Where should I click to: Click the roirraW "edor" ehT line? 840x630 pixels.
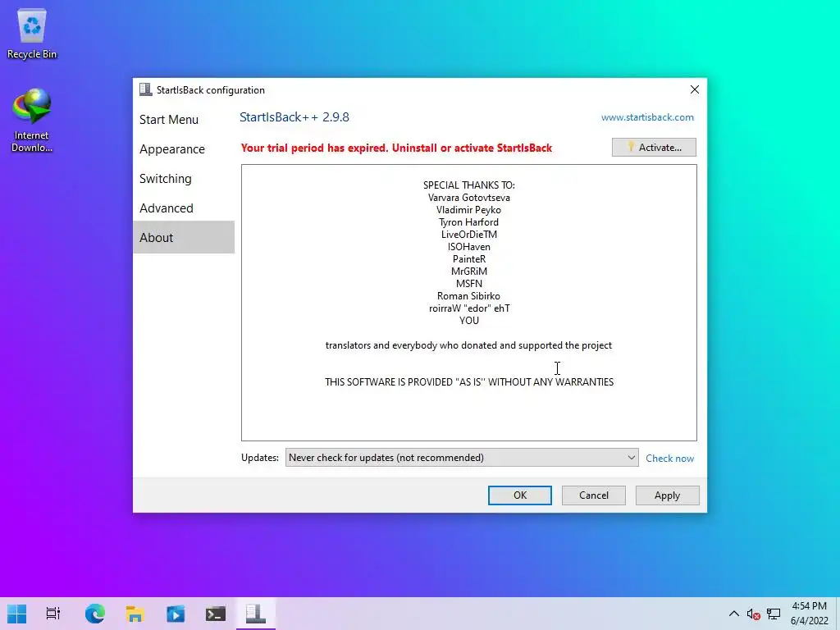point(469,308)
